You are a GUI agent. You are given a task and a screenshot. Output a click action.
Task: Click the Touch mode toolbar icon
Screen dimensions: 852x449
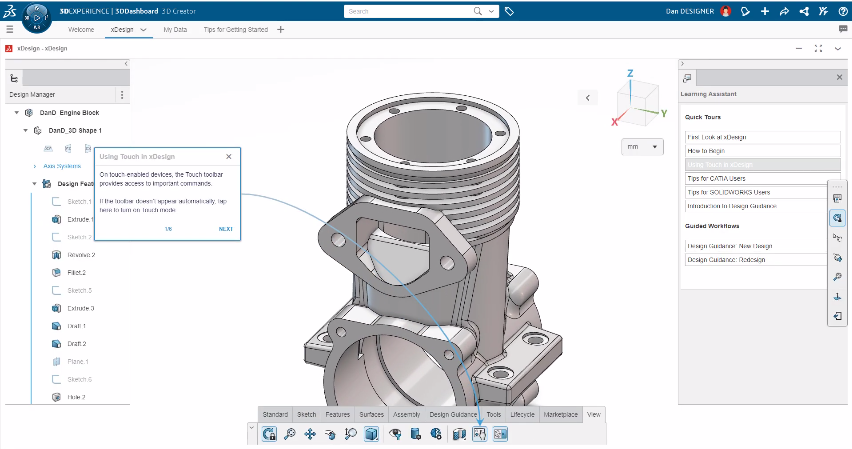[479, 434]
